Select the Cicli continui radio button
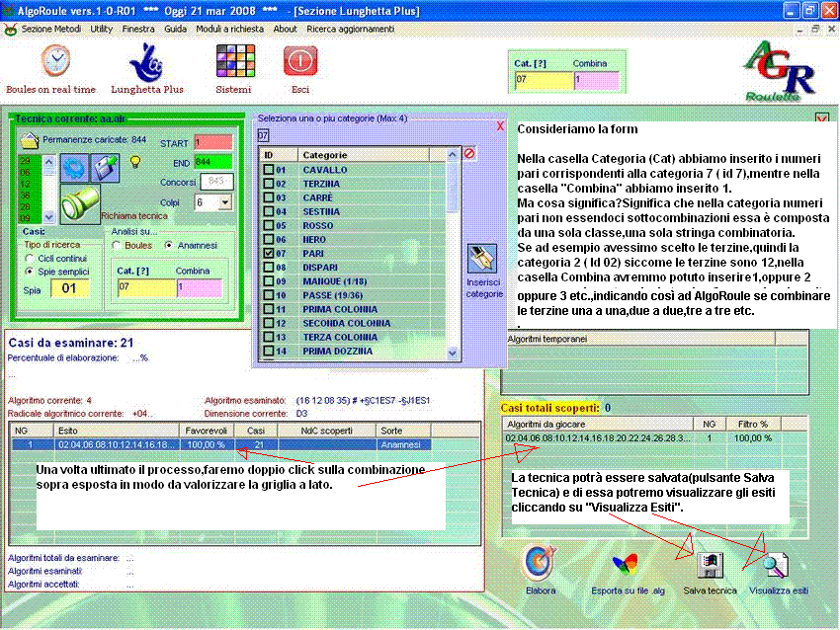840x630 pixels. pyautogui.click(x=30, y=258)
